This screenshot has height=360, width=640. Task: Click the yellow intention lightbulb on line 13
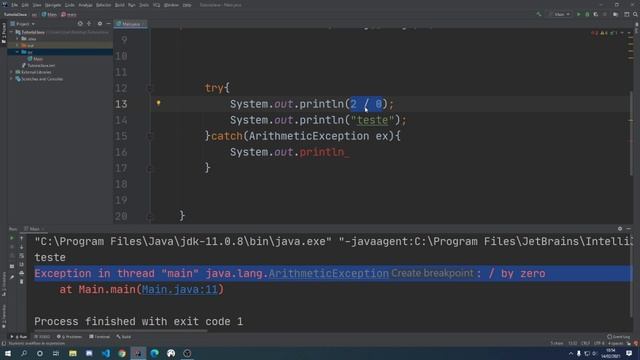[158, 103]
